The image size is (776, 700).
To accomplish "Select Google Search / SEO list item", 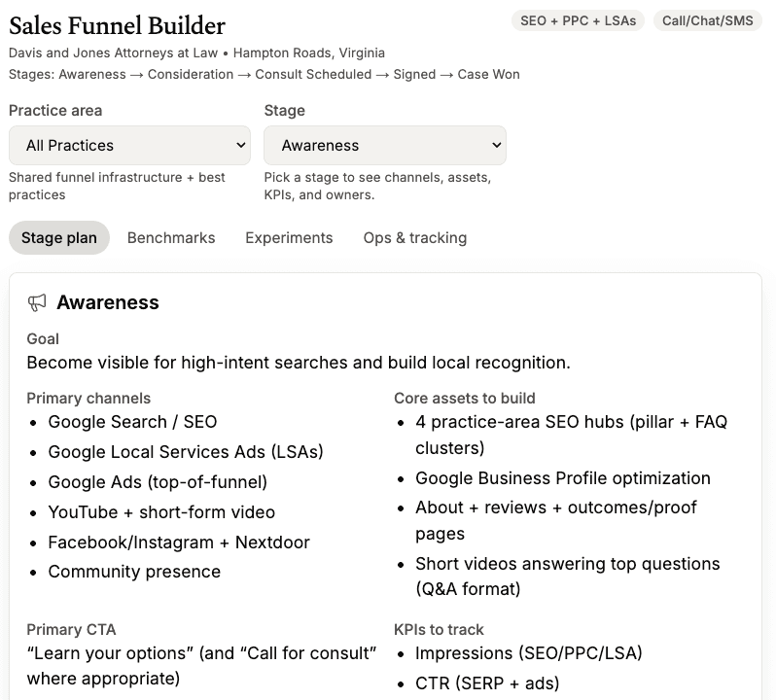I will click(x=132, y=422).
